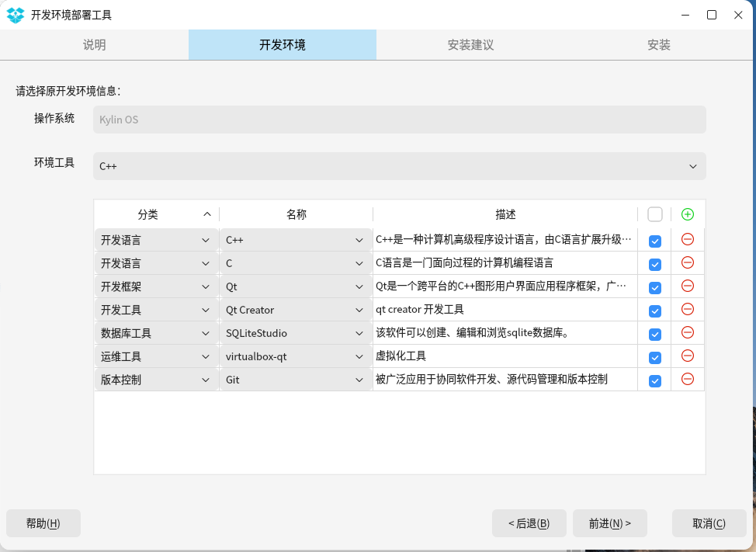The height and width of the screenshot is (552, 756).
Task: Click the 帮助(H) button
Action: pyautogui.click(x=43, y=523)
